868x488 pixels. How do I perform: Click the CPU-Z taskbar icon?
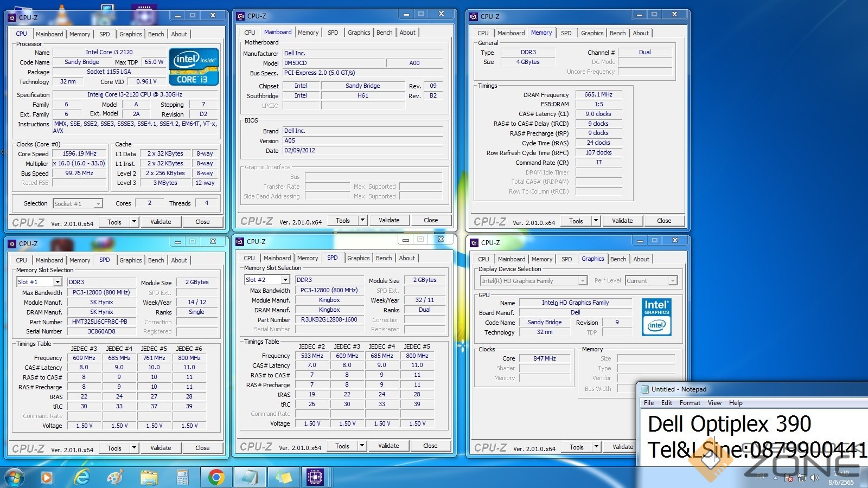[315, 477]
